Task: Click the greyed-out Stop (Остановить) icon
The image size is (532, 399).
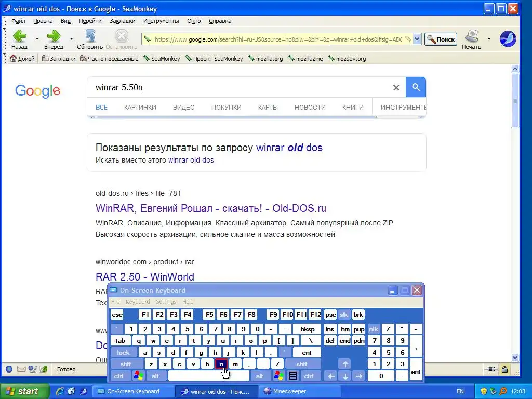Action: (x=121, y=36)
